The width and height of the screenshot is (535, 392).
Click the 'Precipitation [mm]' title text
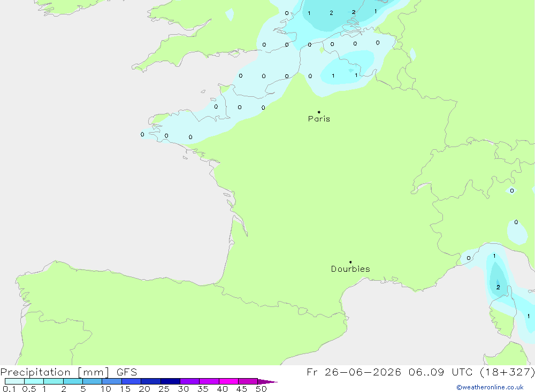pyautogui.click(x=55, y=372)
